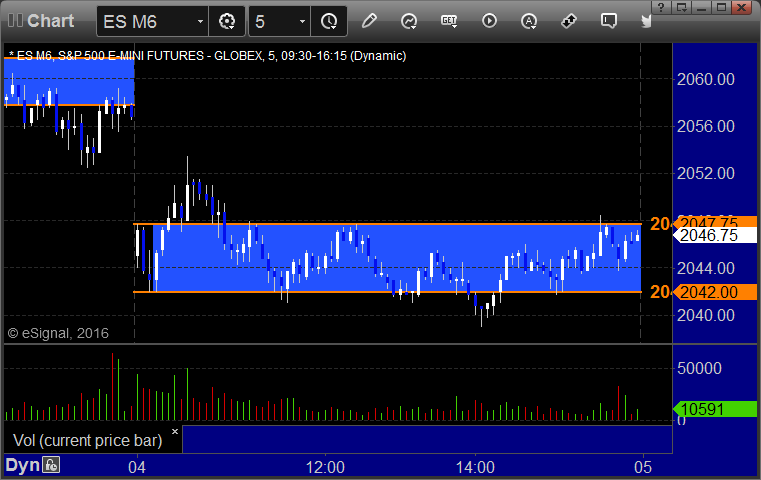Expand the interval dropdown showing 5
The image size is (761, 480).
[x=302, y=21]
